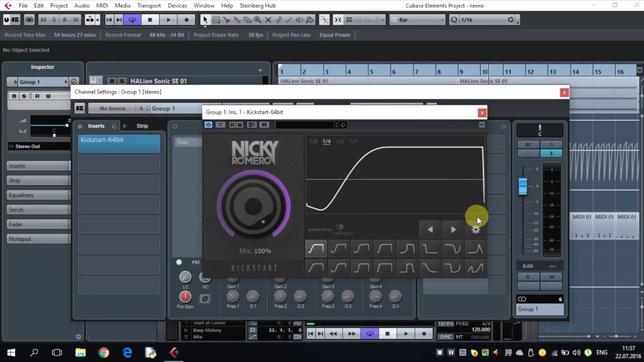Viewport: 644px width, 362px height.
Task: Toggle phase invert button near Pre Gain
Action: click(x=205, y=298)
